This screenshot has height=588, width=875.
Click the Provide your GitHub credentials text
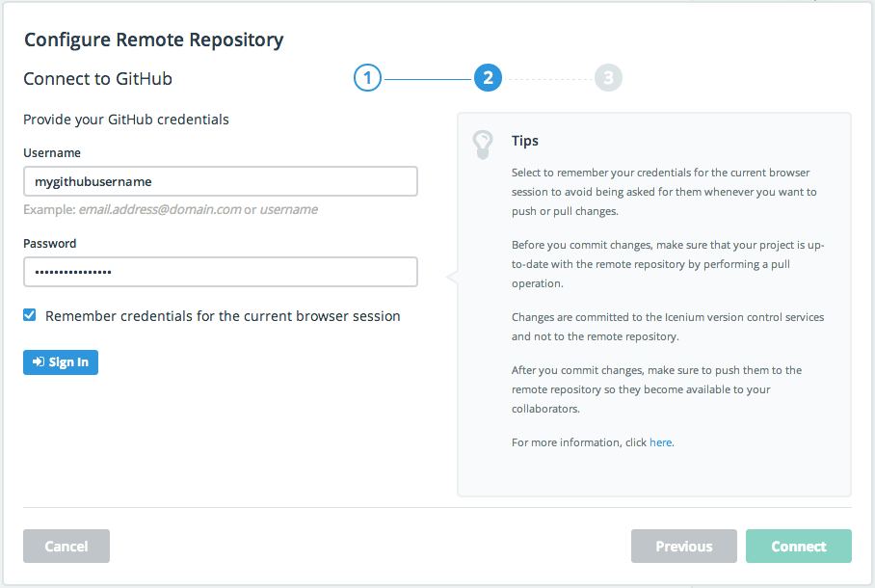(x=126, y=120)
